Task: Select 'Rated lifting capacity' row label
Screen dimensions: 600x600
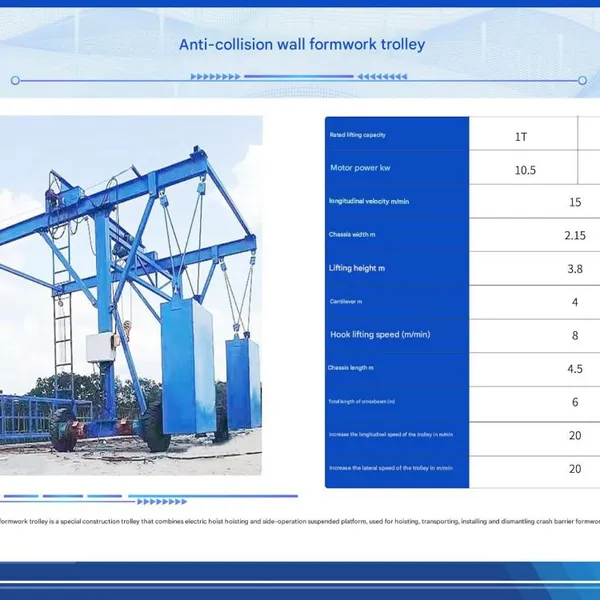Action: (357, 135)
